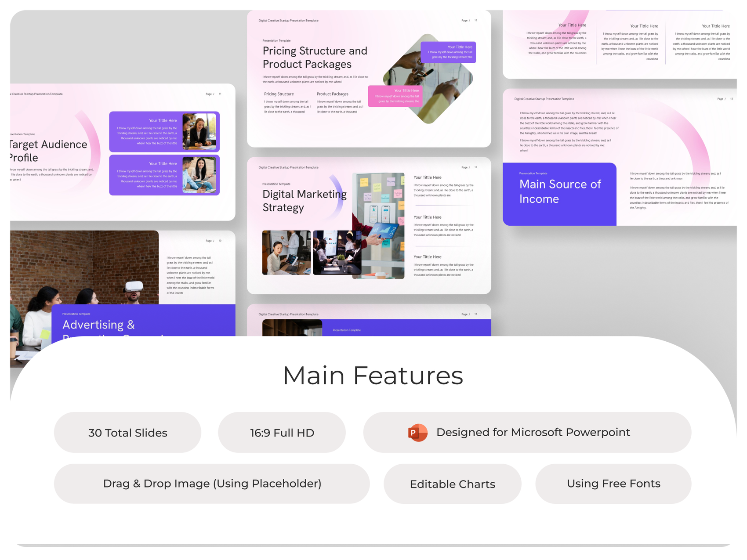Screen dimensions: 747x560
Task: Select the diamond-shaped photo on the Pricing slide
Action: pyautogui.click(x=428, y=79)
